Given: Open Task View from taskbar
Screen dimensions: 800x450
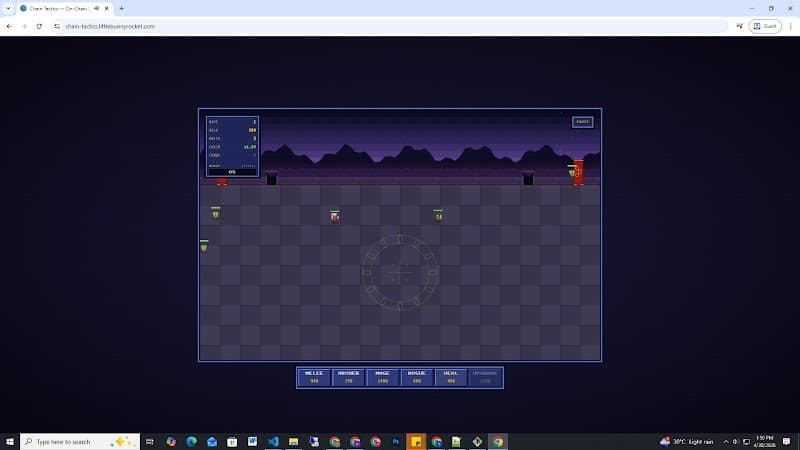Looking at the screenshot, I should pyautogui.click(x=149, y=441).
